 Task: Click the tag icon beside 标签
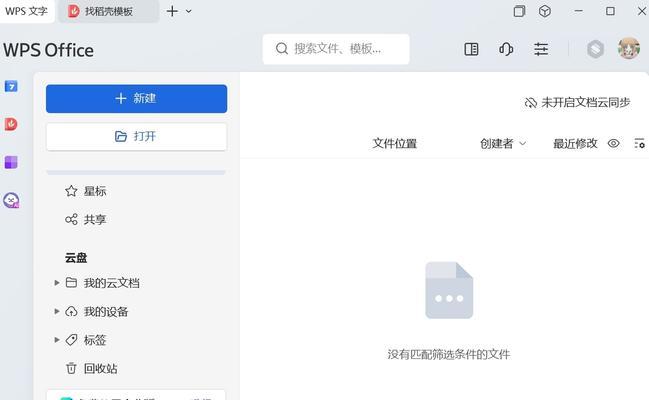pyautogui.click(x=71, y=340)
